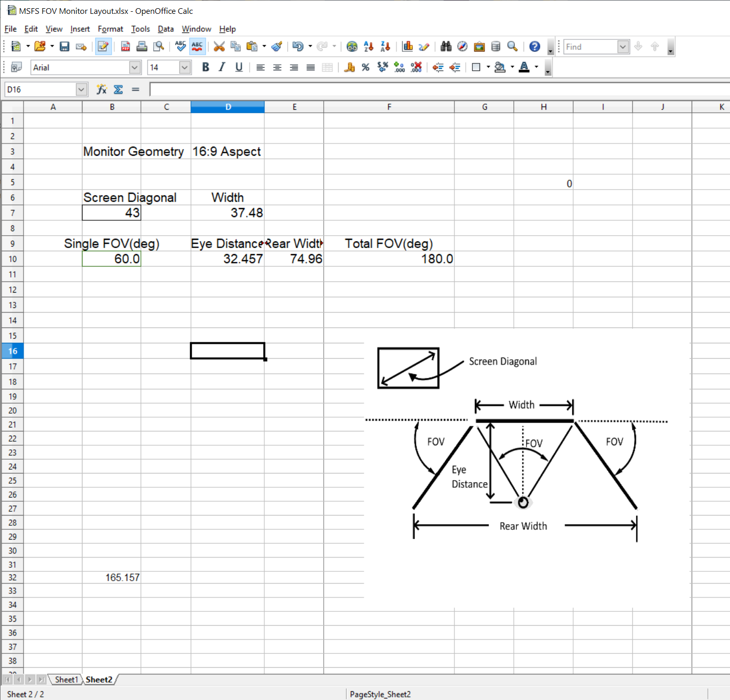Click the Add Decimal Place icon
Viewport: 730px width, 700px height.
pyautogui.click(x=399, y=67)
